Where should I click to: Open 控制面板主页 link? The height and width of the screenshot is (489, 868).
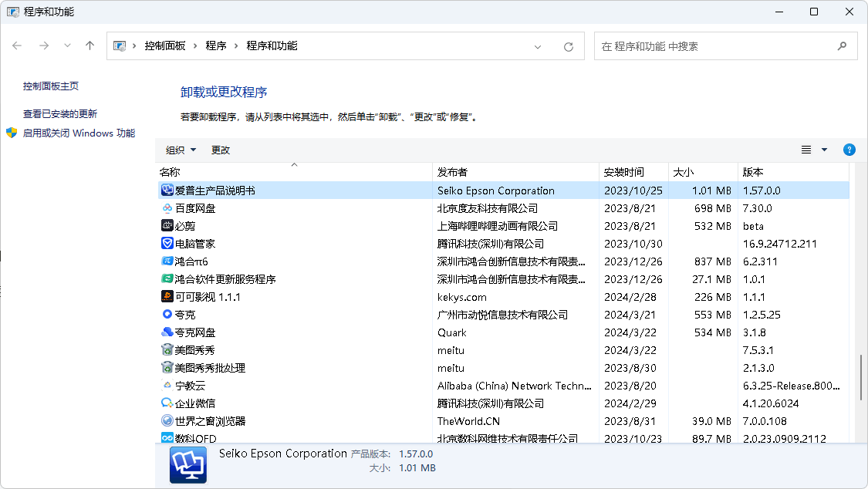(51, 86)
